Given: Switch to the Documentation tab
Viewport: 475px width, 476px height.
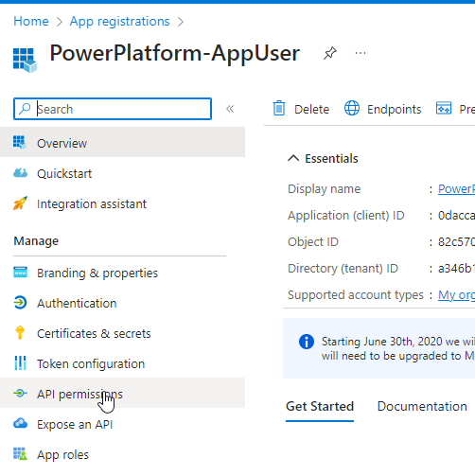Looking at the screenshot, I should tap(422, 406).
